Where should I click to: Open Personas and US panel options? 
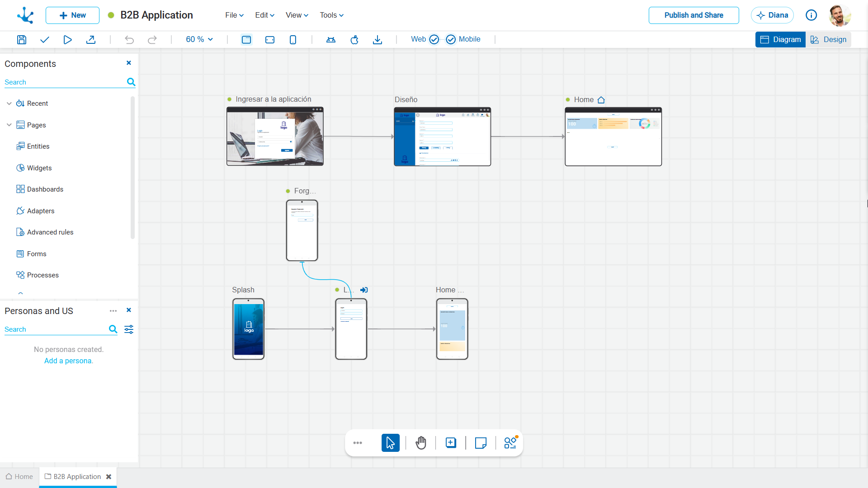pos(113,311)
